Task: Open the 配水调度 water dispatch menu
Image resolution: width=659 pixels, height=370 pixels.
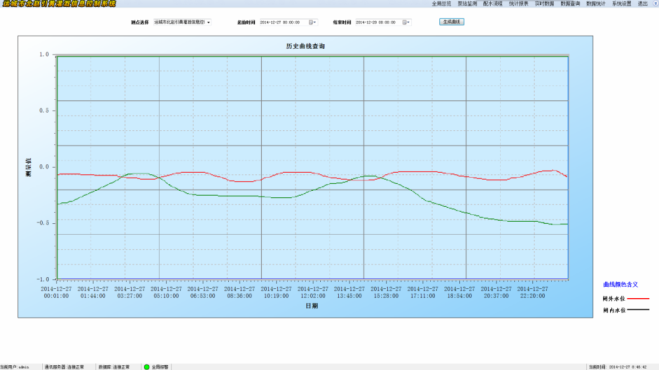Action: point(493,3)
